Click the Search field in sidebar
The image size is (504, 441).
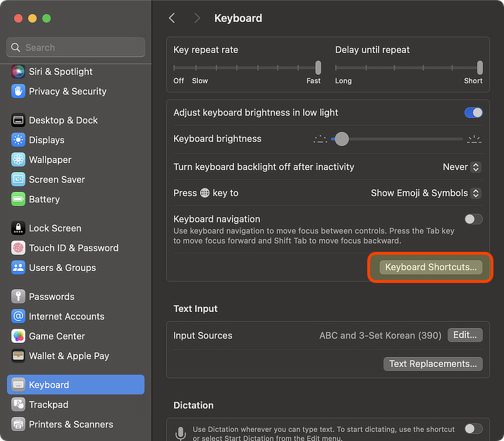pos(76,47)
